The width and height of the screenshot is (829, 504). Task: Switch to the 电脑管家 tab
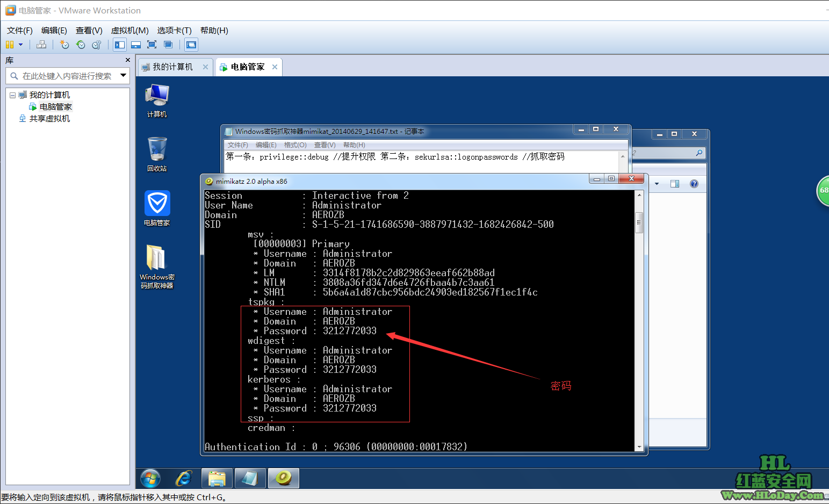248,67
